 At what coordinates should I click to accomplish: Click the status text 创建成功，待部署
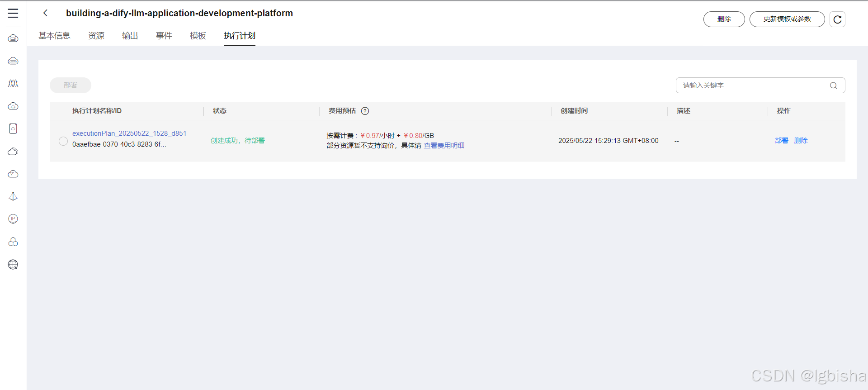238,141
